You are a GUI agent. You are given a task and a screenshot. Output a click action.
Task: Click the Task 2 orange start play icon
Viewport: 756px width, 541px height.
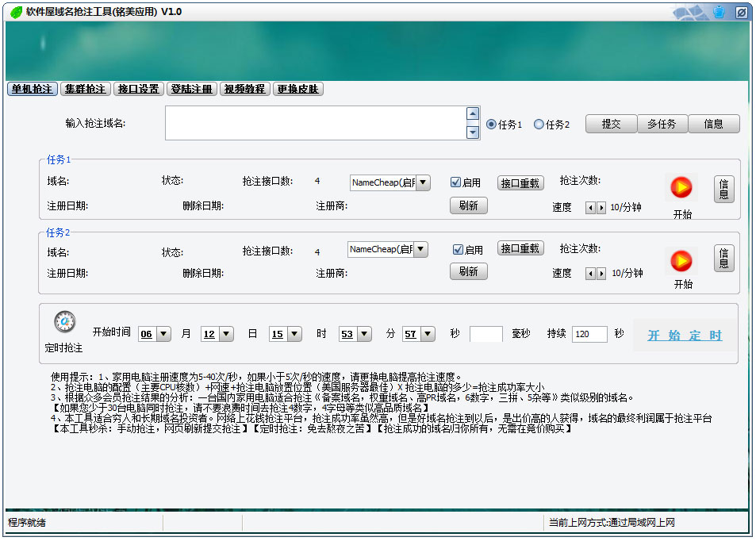pyautogui.click(x=681, y=261)
